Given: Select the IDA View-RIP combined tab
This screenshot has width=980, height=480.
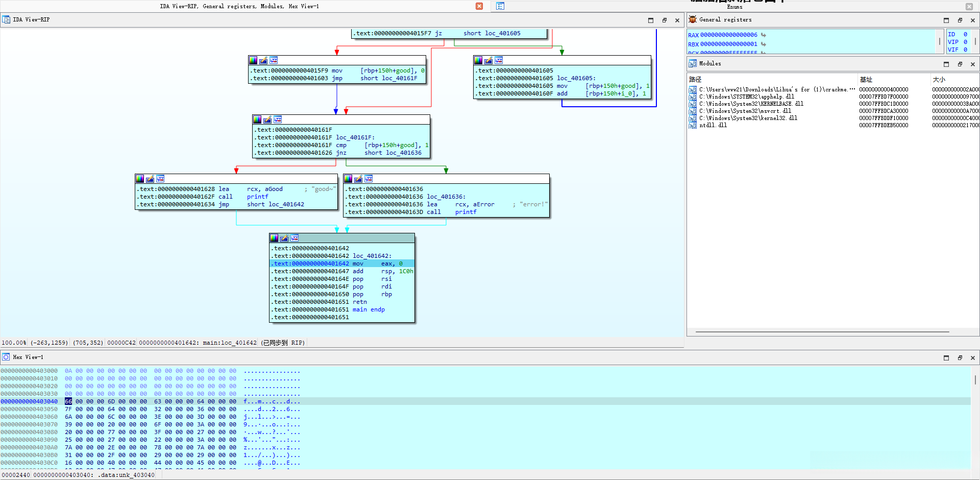Looking at the screenshot, I should pyautogui.click(x=239, y=7).
